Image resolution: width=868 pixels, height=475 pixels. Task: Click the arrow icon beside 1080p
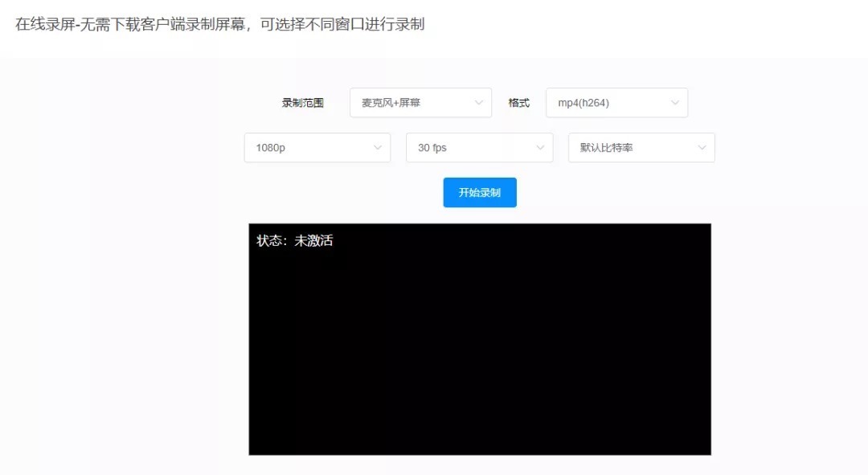coord(378,148)
